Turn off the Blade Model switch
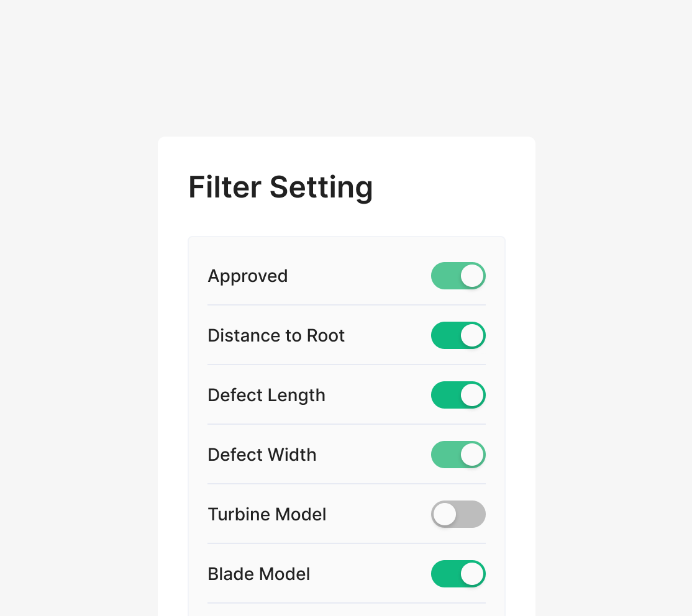 point(458,574)
